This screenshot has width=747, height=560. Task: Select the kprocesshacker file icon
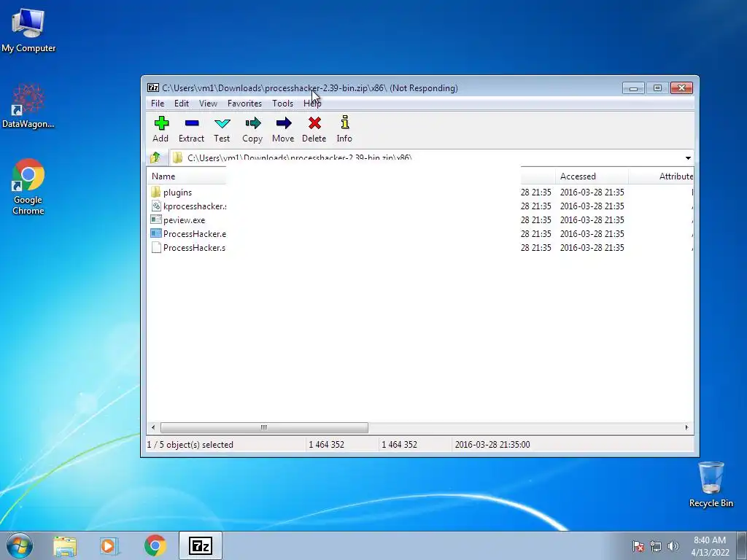(x=156, y=206)
